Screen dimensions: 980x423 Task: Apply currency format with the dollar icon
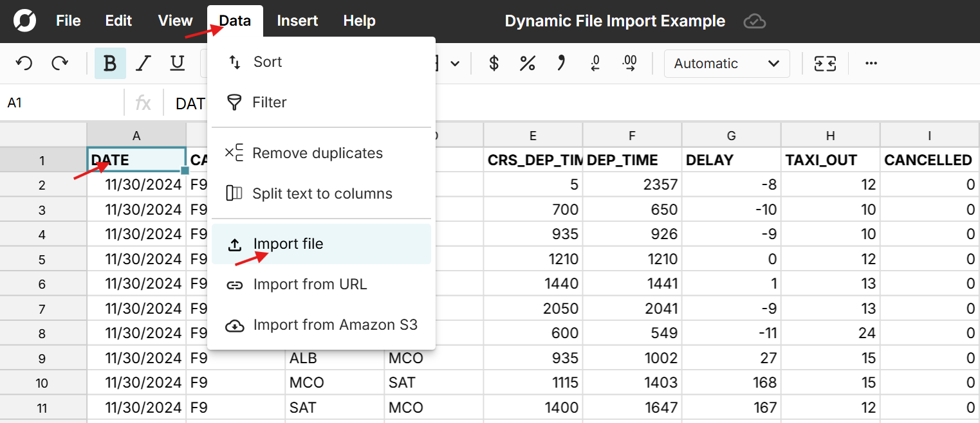pos(492,63)
